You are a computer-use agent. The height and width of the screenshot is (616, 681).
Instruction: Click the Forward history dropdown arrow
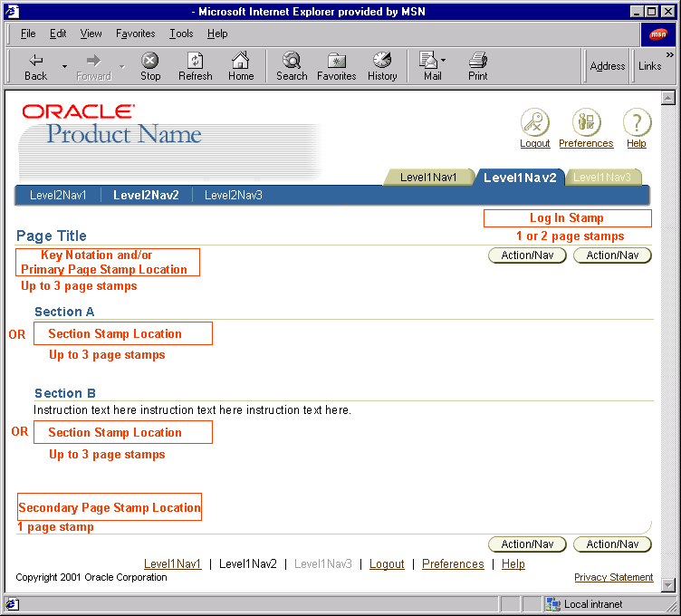(x=122, y=66)
